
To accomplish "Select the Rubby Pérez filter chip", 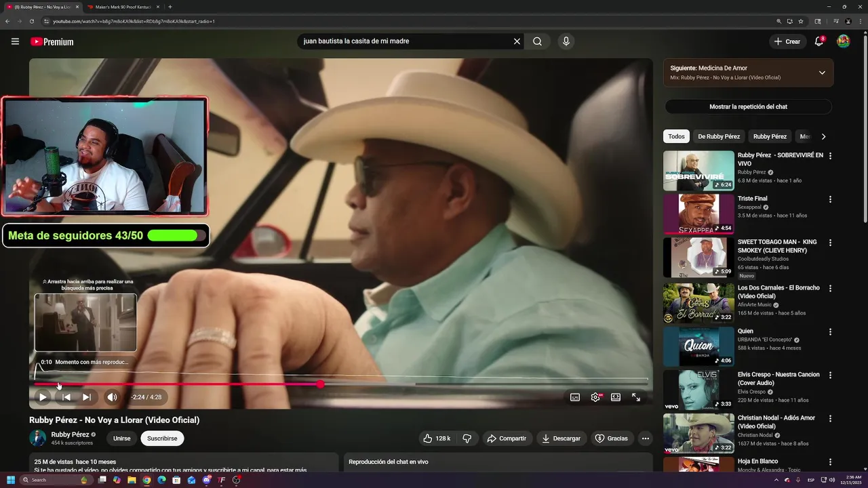I will tap(770, 136).
